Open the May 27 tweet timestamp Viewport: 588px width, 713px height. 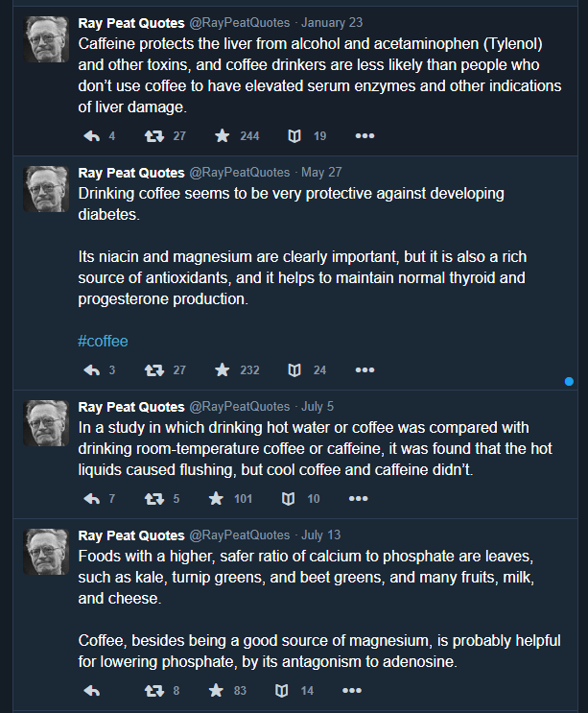click(321, 173)
